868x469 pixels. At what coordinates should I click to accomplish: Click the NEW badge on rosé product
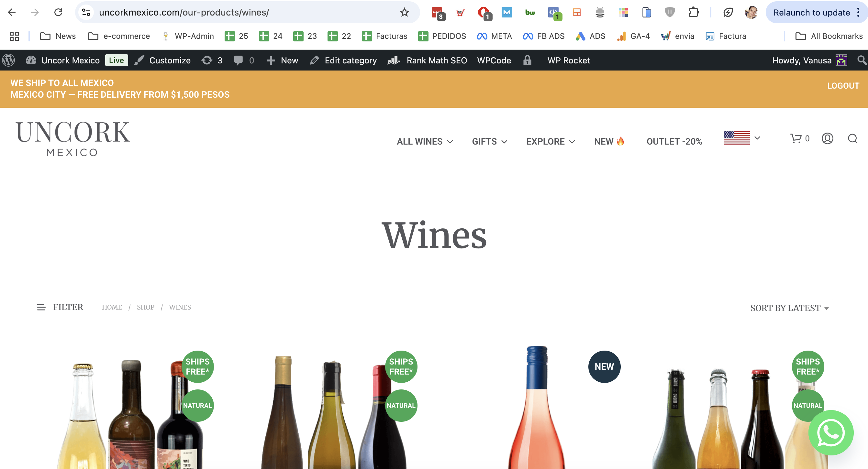coord(604,367)
